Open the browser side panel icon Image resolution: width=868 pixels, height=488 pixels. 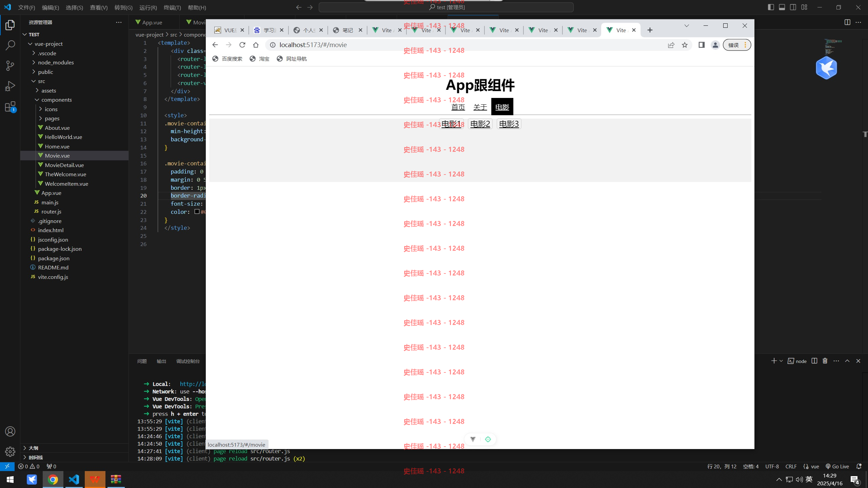click(x=702, y=45)
